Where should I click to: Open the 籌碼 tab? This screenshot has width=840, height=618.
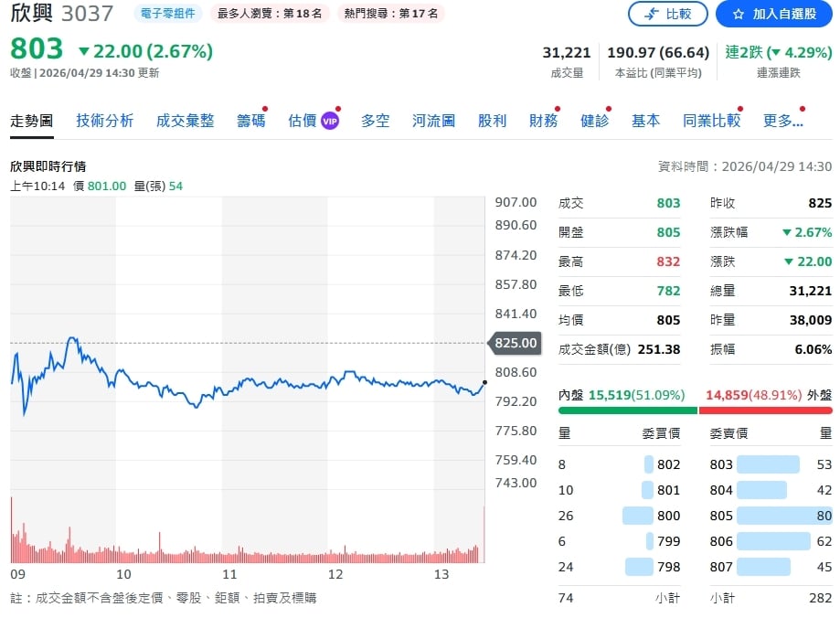point(250,120)
